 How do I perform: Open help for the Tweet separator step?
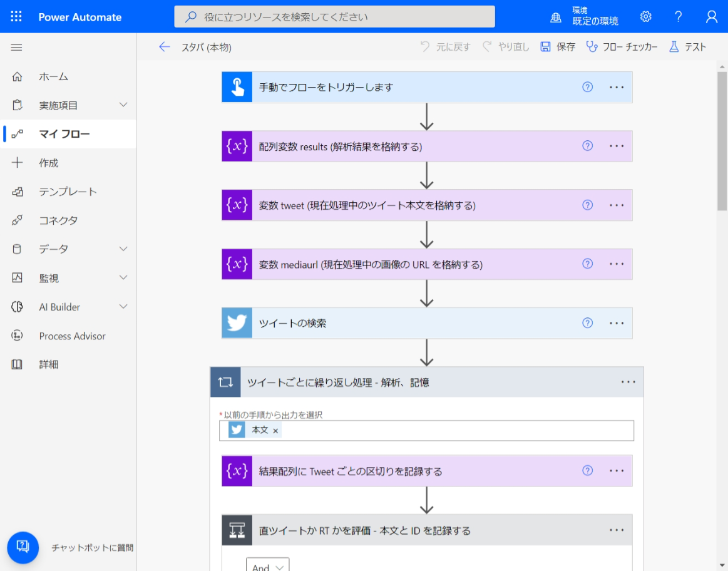587,471
